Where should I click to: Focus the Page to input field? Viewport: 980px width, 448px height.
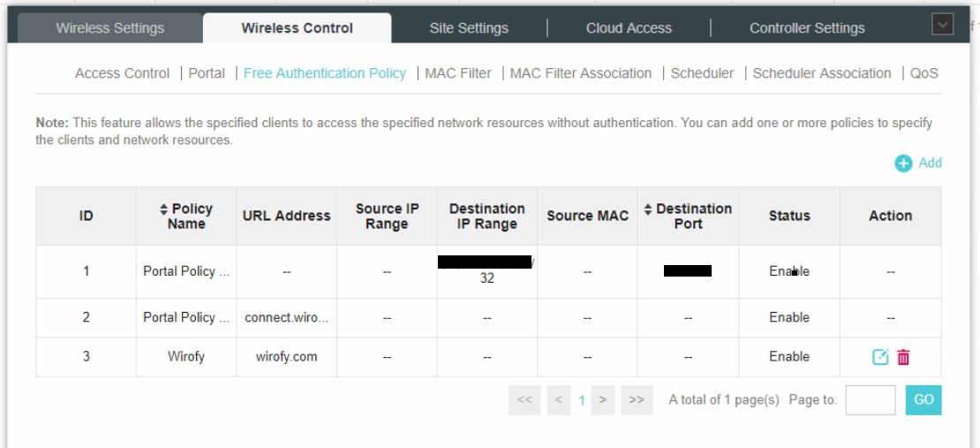tap(870, 400)
